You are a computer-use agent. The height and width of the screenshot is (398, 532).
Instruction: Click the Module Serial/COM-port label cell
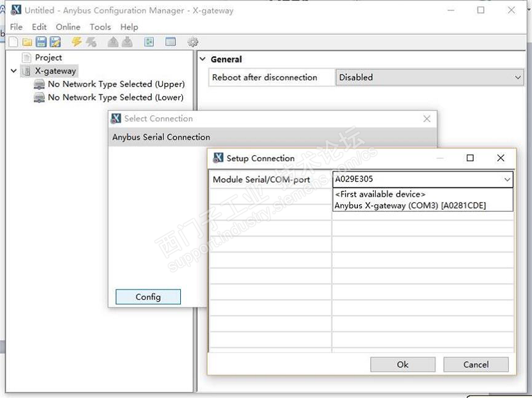270,179
